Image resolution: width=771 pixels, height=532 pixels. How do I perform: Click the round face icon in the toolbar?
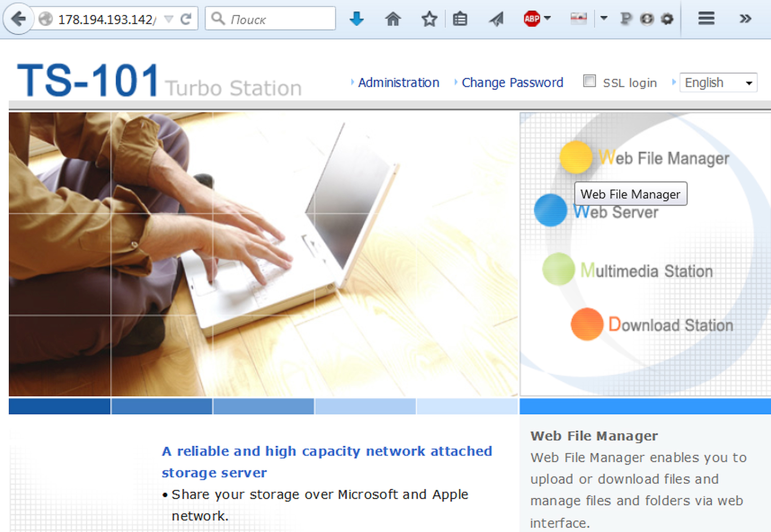647,19
